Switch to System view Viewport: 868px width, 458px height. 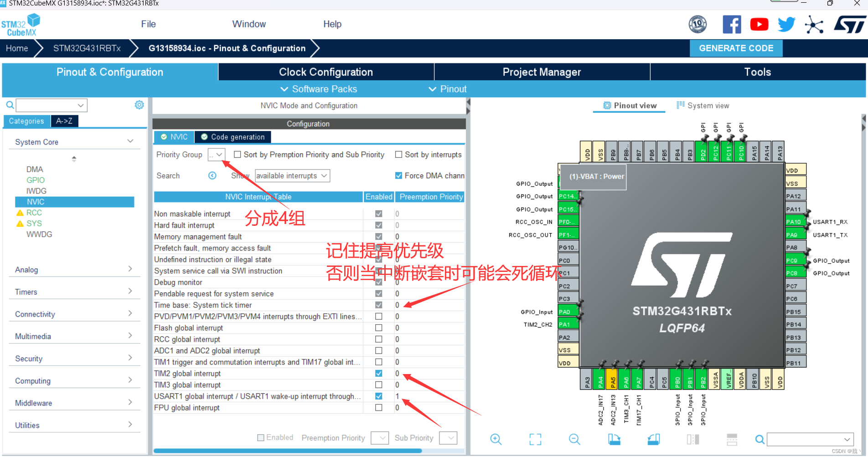(703, 105)
